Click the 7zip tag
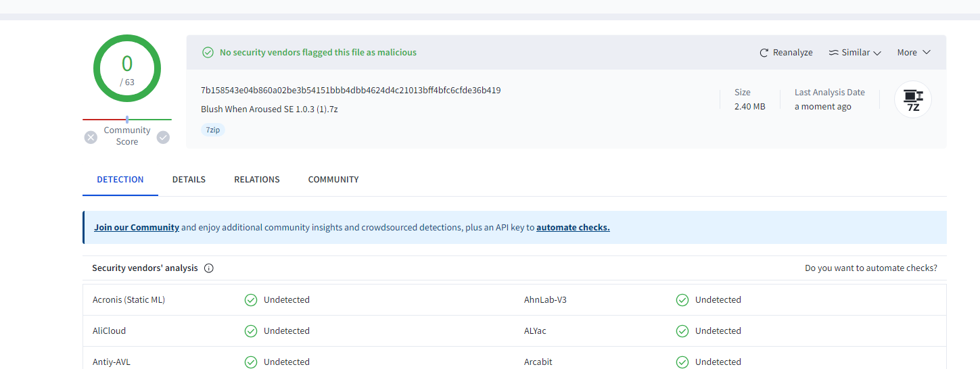Image resolution: width=980 pixels, height=369 pixels. click(x=212, y=130)
